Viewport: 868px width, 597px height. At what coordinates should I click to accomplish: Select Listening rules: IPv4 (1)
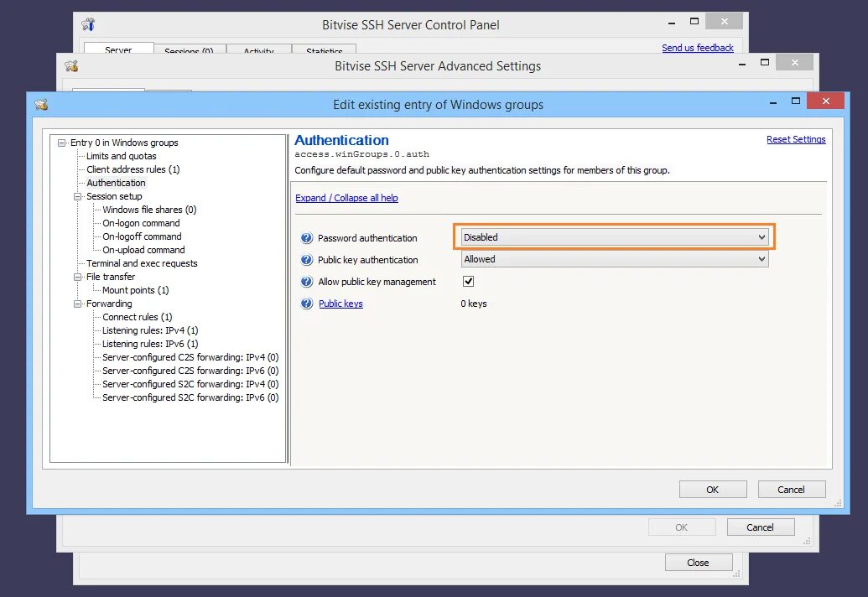point(150,330)
